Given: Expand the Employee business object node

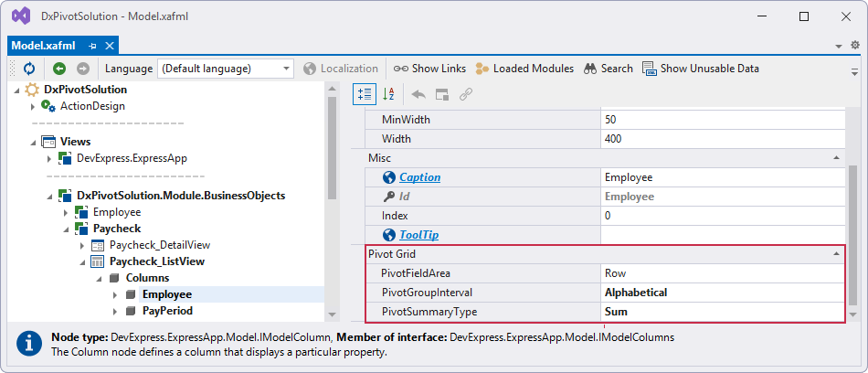Looking at the screenshot, I should tap(66, 212).
